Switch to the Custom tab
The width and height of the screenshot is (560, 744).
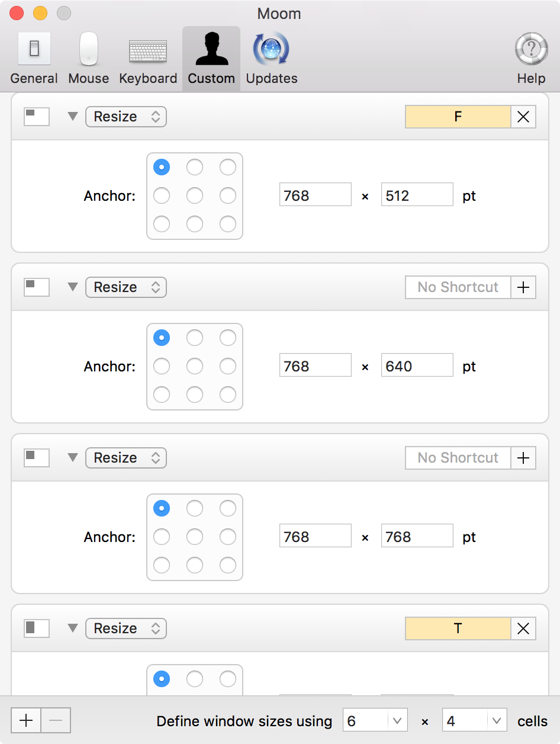click(x=211, y=59)
